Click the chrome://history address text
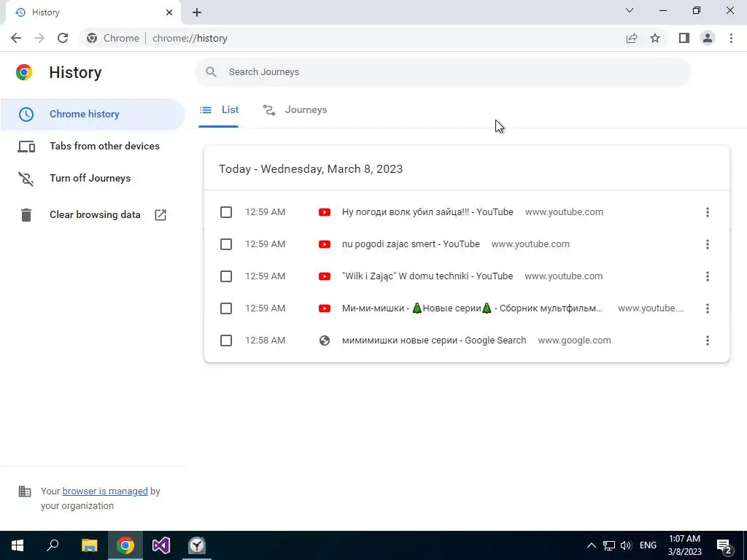Screen dimensions: 747x560 click(x=190, y=38)
